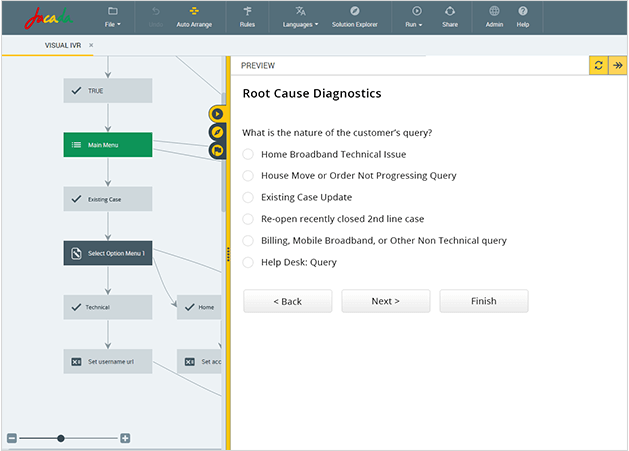Click the Jacada logo

tap(48, 18)
